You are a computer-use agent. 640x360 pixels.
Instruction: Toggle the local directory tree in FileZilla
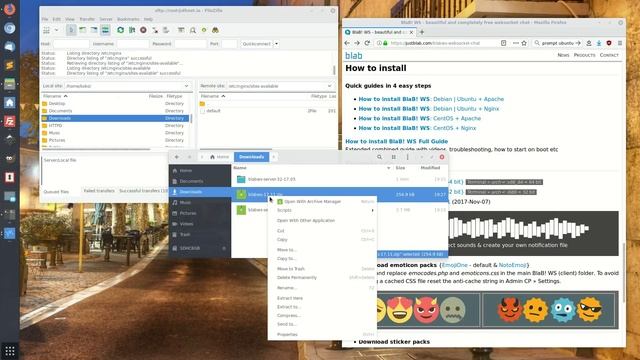coord(82,30)
